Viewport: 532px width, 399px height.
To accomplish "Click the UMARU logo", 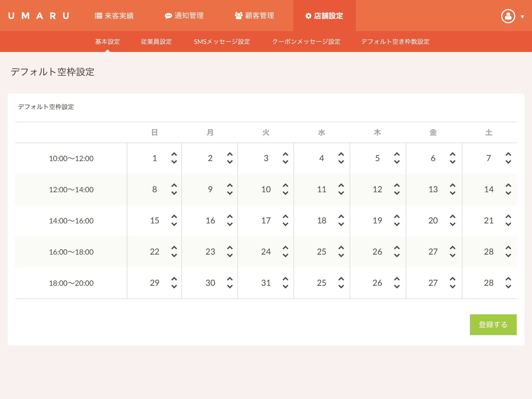I will [39, 16].
